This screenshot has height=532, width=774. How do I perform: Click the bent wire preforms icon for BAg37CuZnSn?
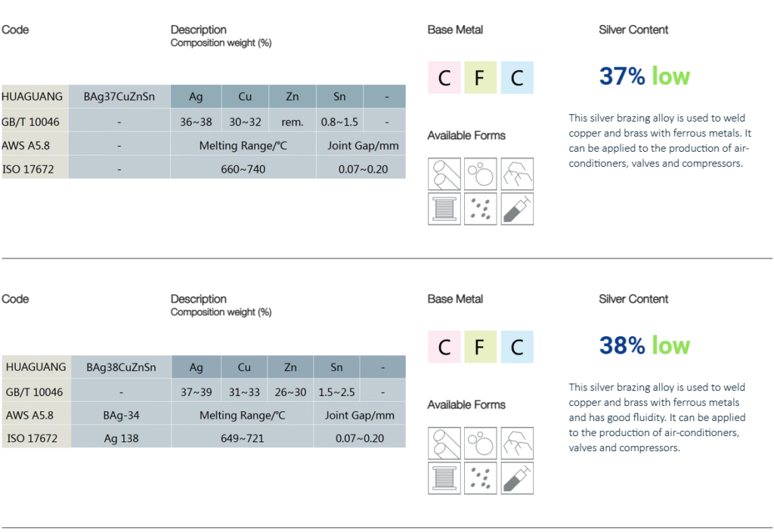(x=517, y=174)
